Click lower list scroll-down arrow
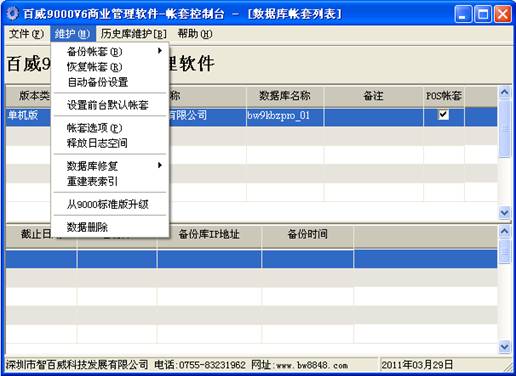The width and height of the screenshot is (516, 376). pyautogui.click(x=505, y=347)
